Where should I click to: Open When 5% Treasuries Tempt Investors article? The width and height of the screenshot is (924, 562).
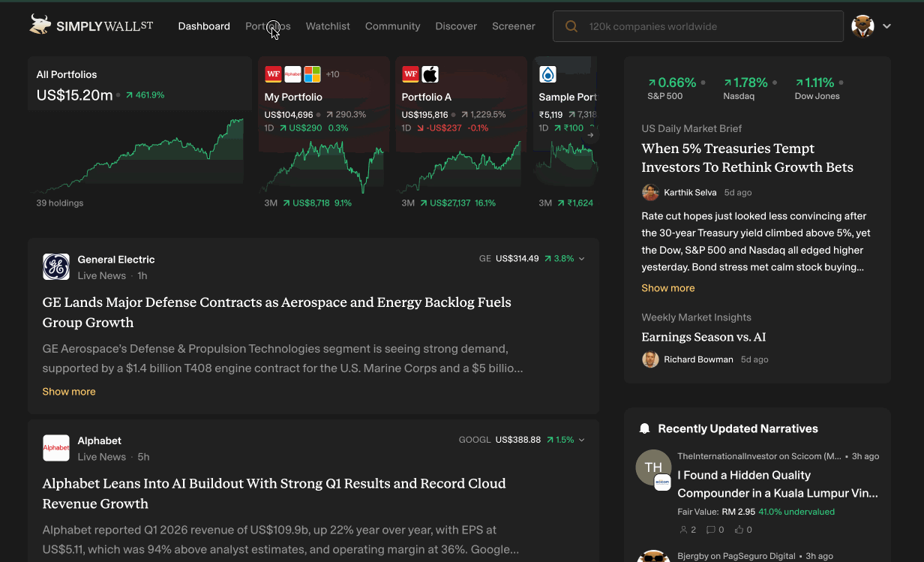(747, 158)
